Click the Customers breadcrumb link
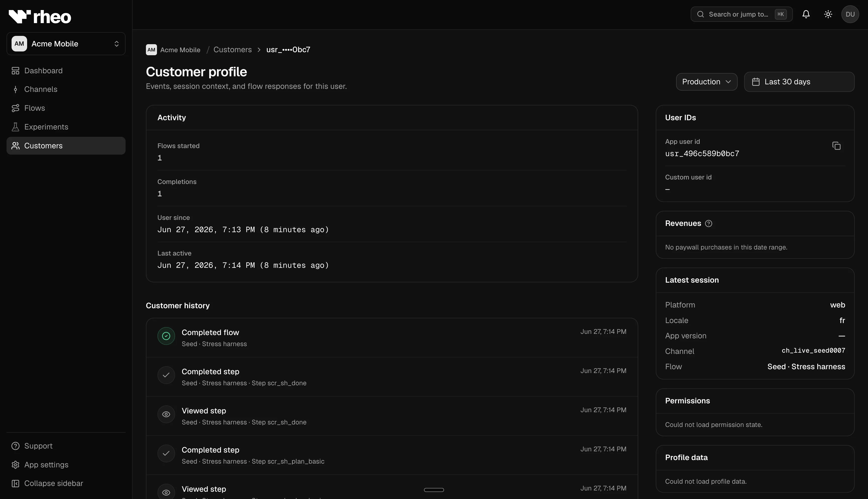 [x=232, y=50]
